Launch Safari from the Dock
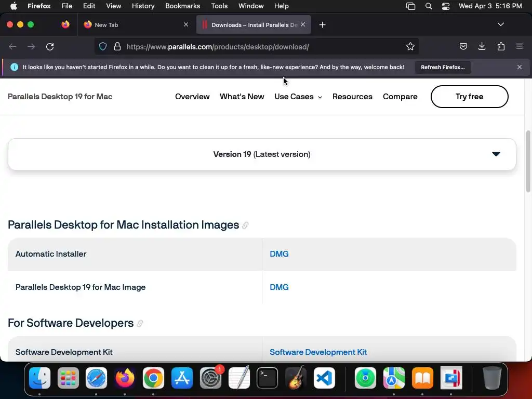 coord(96,378)
